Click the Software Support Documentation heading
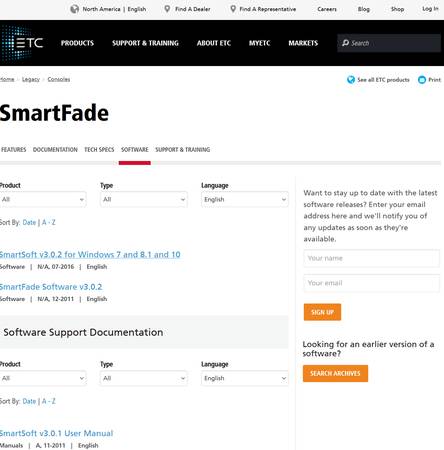 (83, 332)
